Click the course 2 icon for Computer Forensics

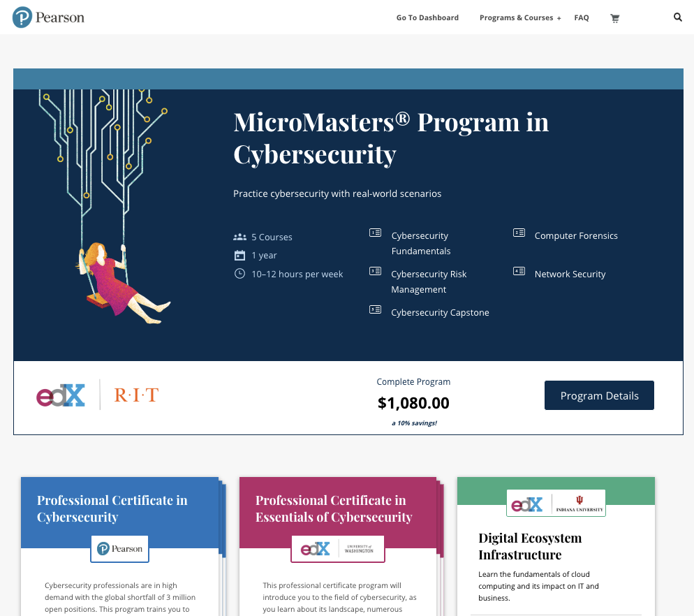(519, 233)
